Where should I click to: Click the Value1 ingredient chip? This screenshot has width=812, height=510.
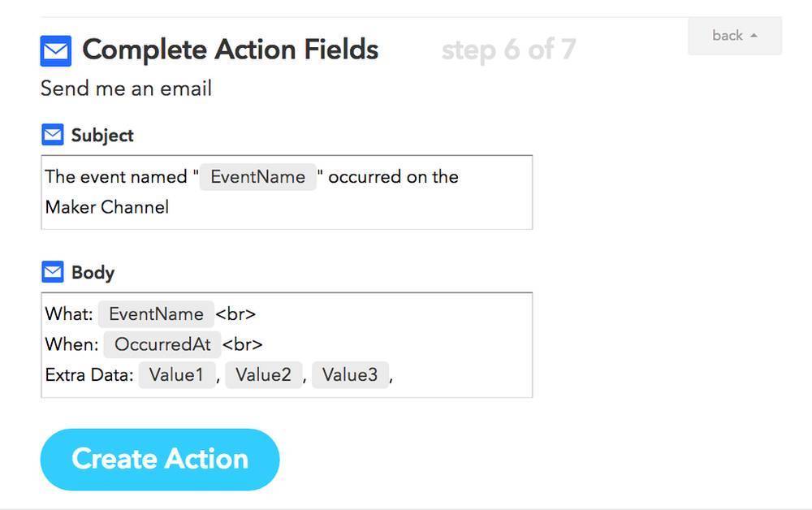point(176,375)
